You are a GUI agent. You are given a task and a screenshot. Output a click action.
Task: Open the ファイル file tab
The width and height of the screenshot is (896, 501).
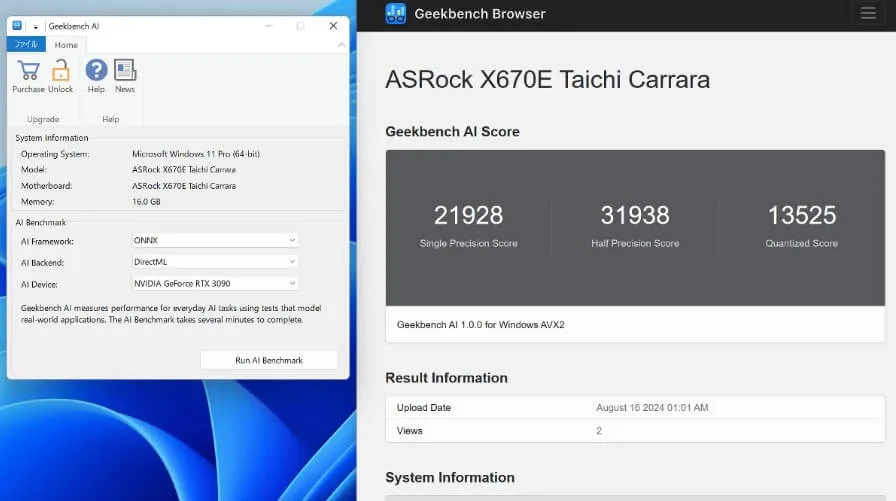click(x=26, y=44)
